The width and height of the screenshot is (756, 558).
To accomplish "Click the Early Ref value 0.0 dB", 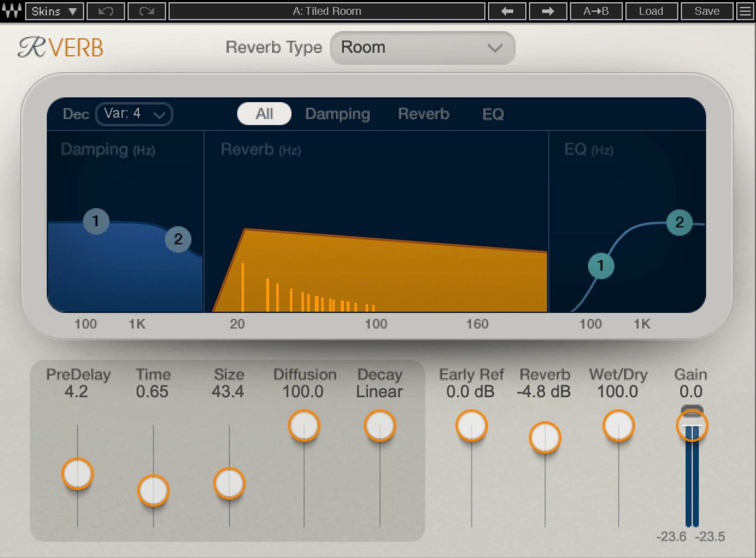I will [470, 392].
